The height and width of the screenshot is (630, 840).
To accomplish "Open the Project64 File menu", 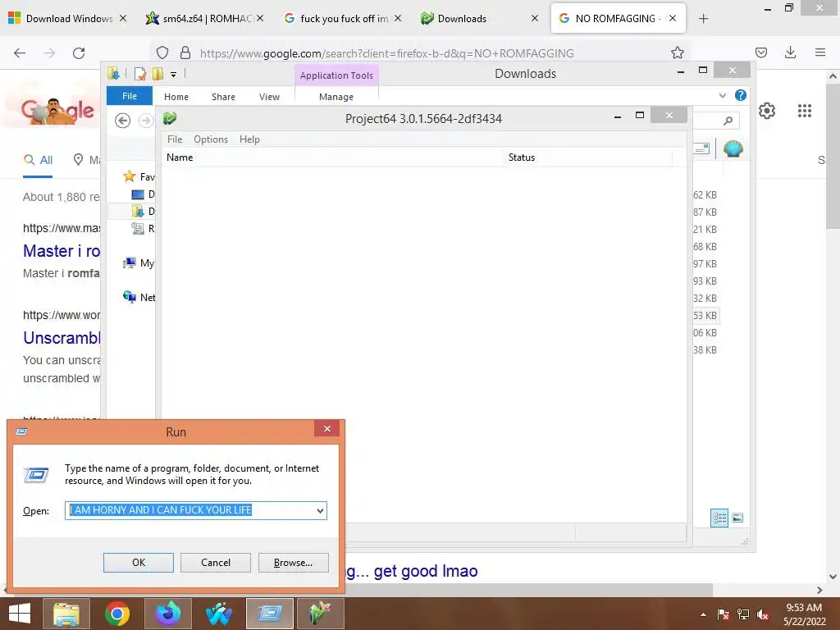I will click(175, 139).
